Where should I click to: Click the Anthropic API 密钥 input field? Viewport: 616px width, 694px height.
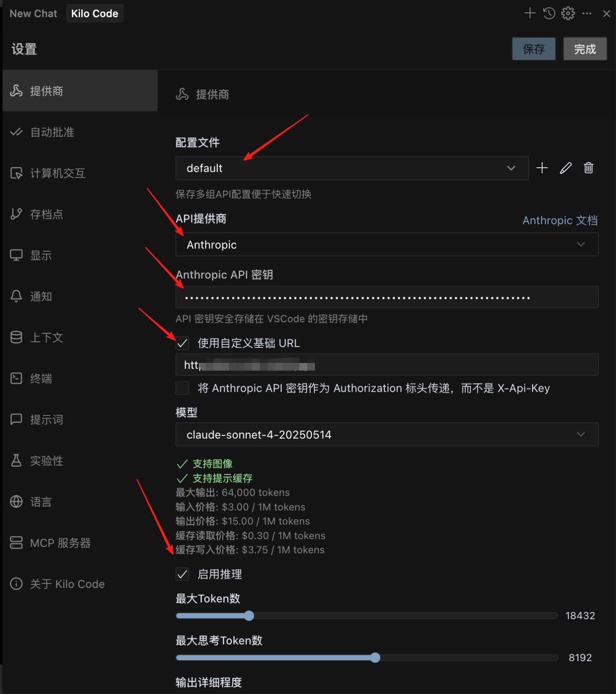pyautogui.click(x=387, y=297)
